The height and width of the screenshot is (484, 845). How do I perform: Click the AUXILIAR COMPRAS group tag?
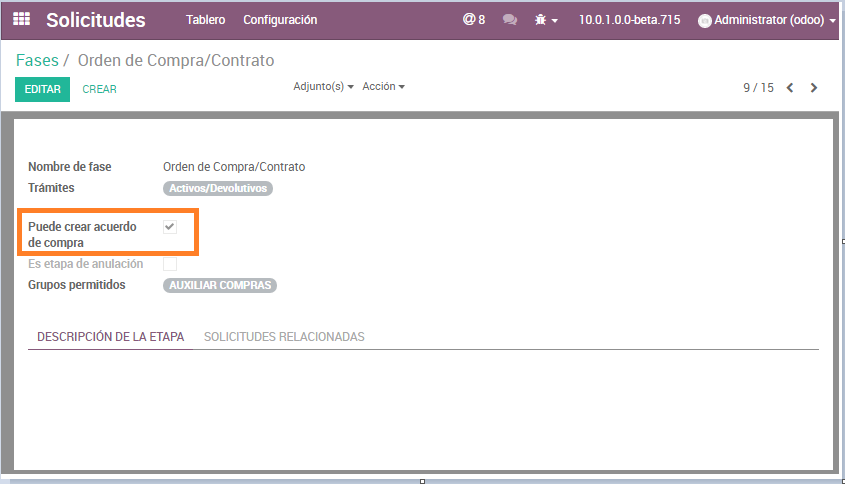tap(220, 285)
